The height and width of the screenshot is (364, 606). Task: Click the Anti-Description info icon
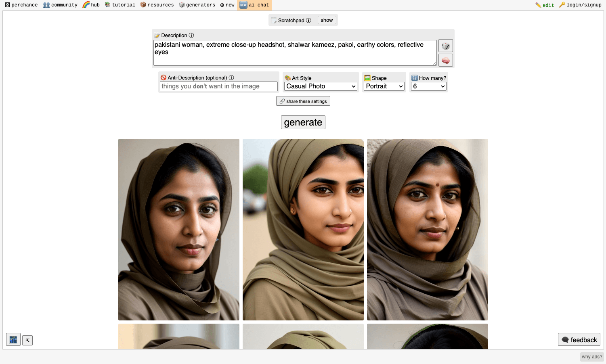[231, 77]
